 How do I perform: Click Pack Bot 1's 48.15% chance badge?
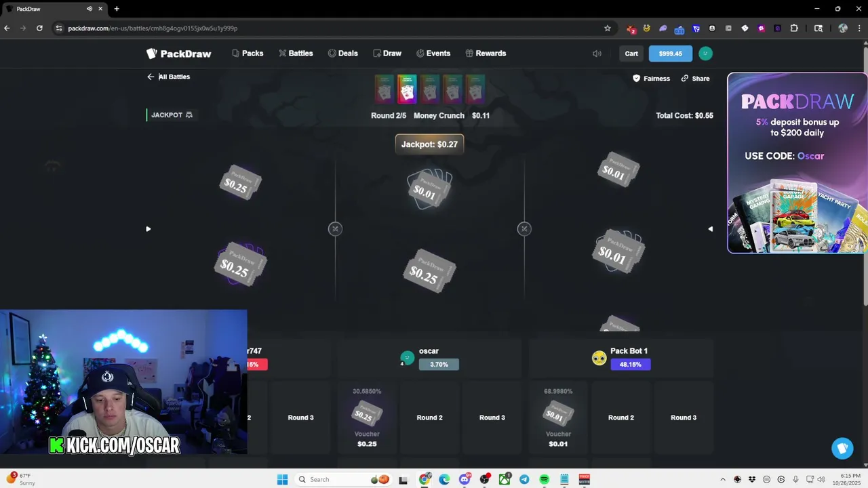tap(630, 364)
